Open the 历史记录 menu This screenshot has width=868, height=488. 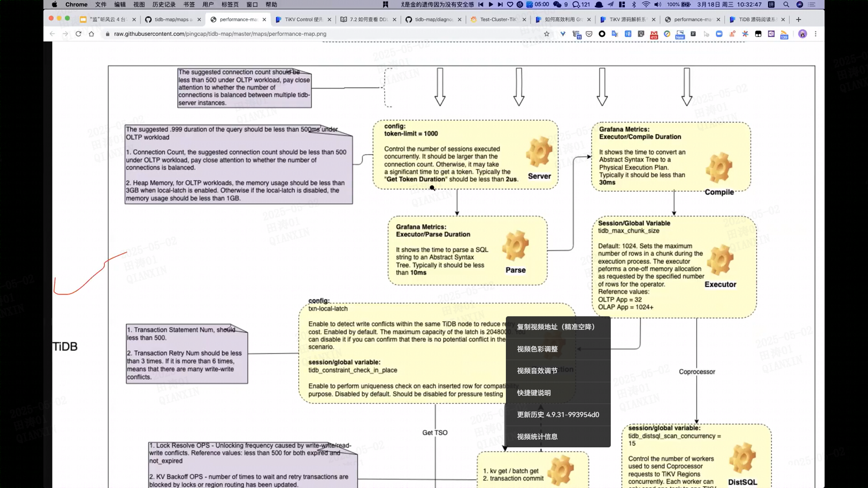coord(164,5)
